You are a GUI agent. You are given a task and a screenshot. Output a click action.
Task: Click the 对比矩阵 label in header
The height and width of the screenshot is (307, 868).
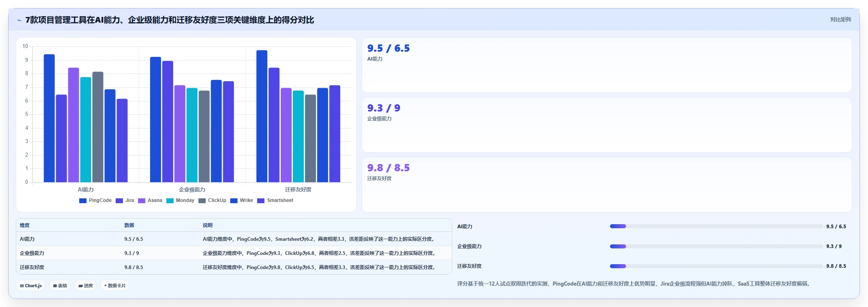pyautogui.click(x=840, y=19)
